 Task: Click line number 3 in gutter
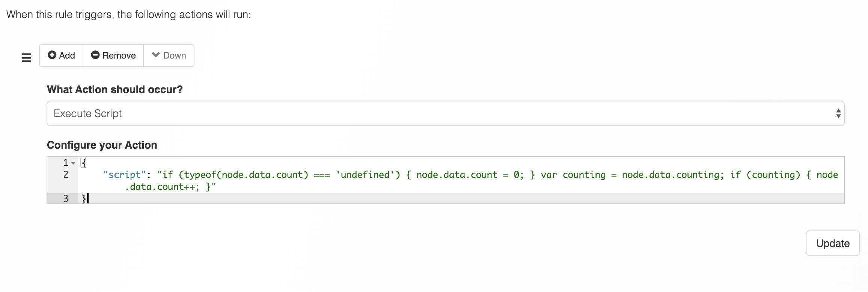pyautogui.click(x=66, y=199)
